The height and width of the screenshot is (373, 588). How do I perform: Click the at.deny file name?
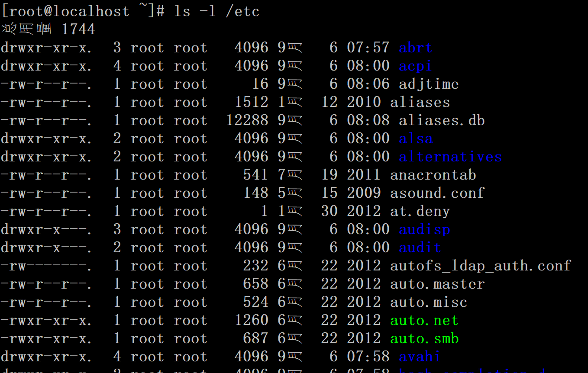(420, 211)
